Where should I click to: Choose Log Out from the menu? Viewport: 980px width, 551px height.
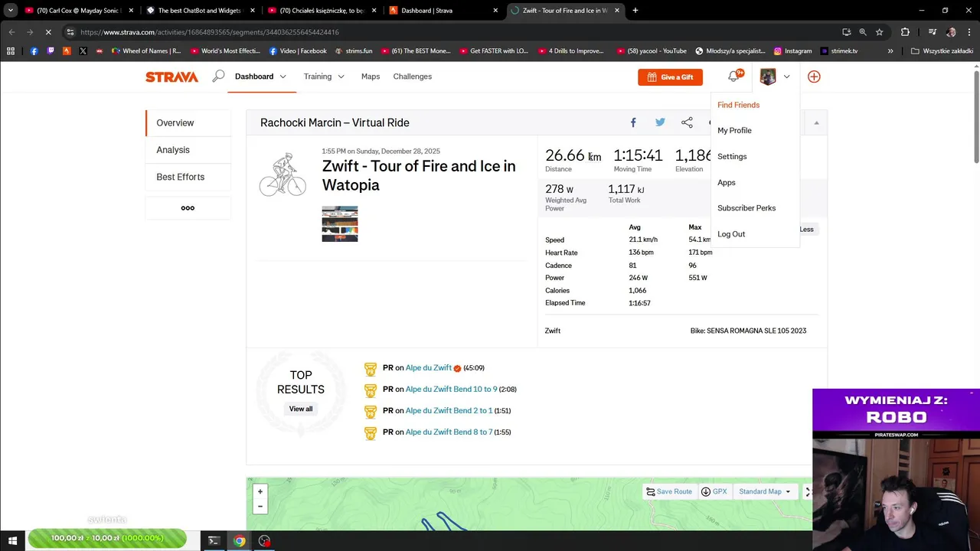pos(731,234)
